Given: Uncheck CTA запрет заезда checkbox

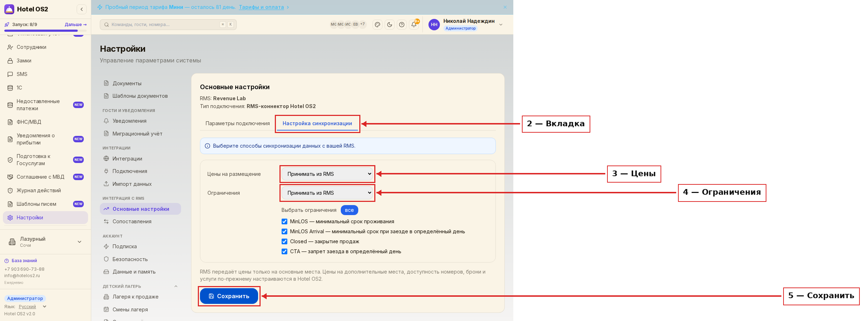Looking at the screenshot, I should click(x=284, y=251).
